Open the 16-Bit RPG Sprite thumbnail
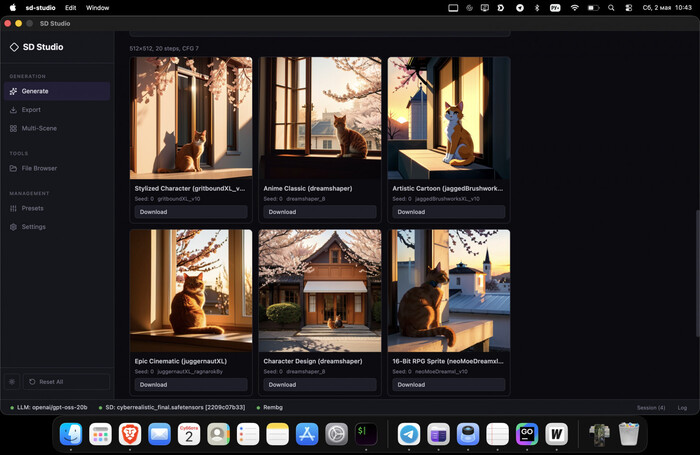The height and width of the screenshot is (455, 700). click(x=449, y=291)
